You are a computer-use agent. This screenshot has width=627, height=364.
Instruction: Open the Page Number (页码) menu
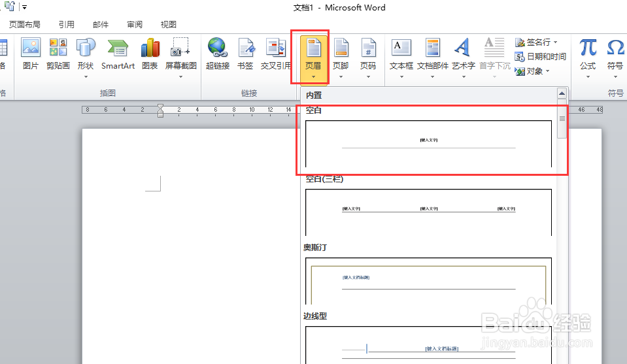coord(368,58)
